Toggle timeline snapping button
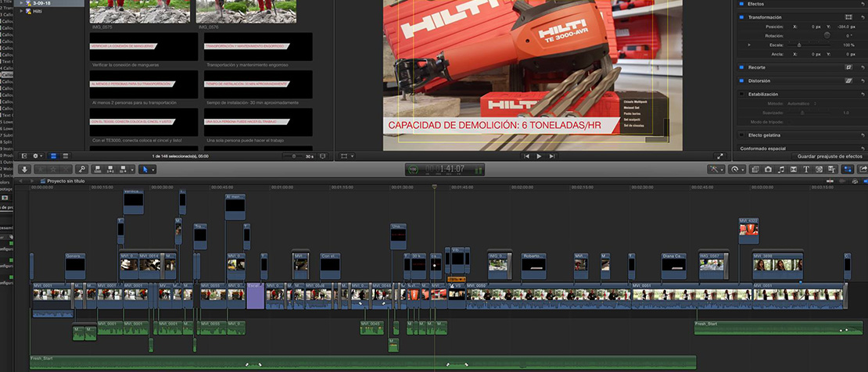This screenshot has height=372, width=868. pyautogui.click(x=865, y=181)
